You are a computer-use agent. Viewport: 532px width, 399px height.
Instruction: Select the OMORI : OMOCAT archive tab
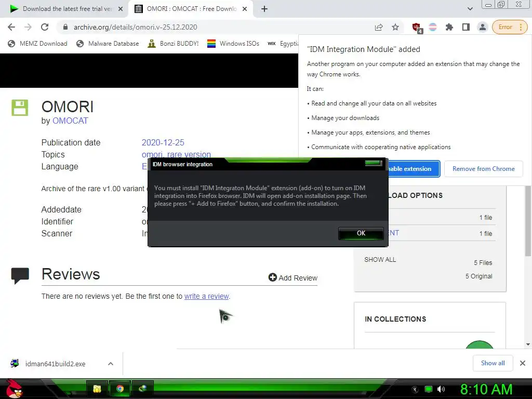pyautogui.click(x=191, y=9)
